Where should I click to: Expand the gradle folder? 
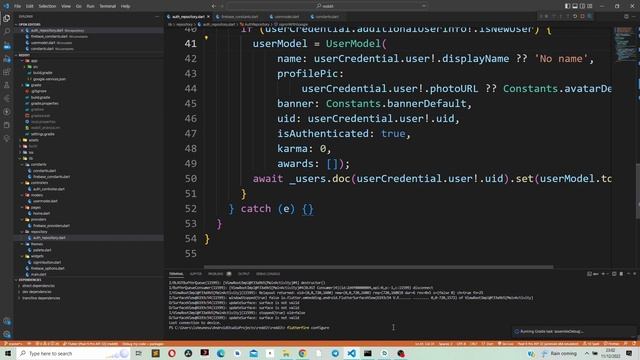point(36,85)
